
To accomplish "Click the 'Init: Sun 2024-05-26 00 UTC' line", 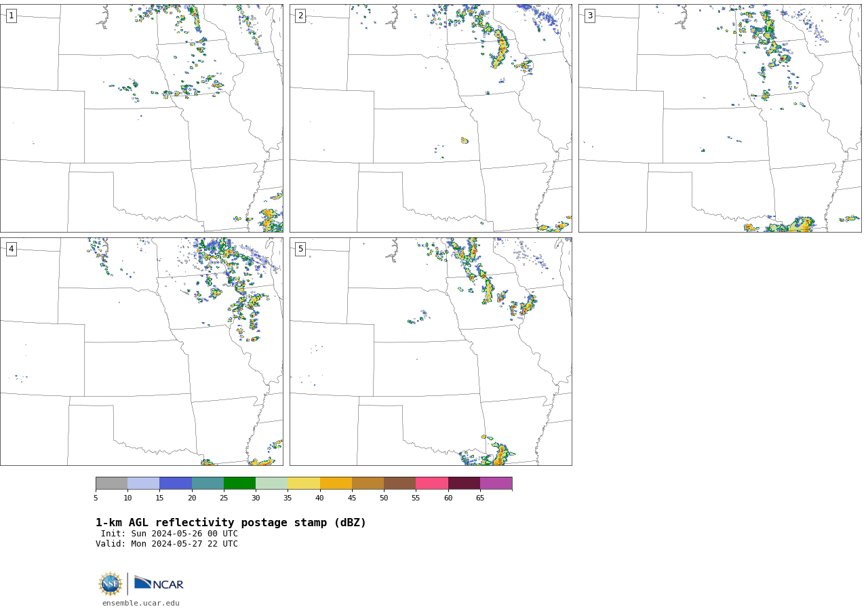I will coord(170,534).
